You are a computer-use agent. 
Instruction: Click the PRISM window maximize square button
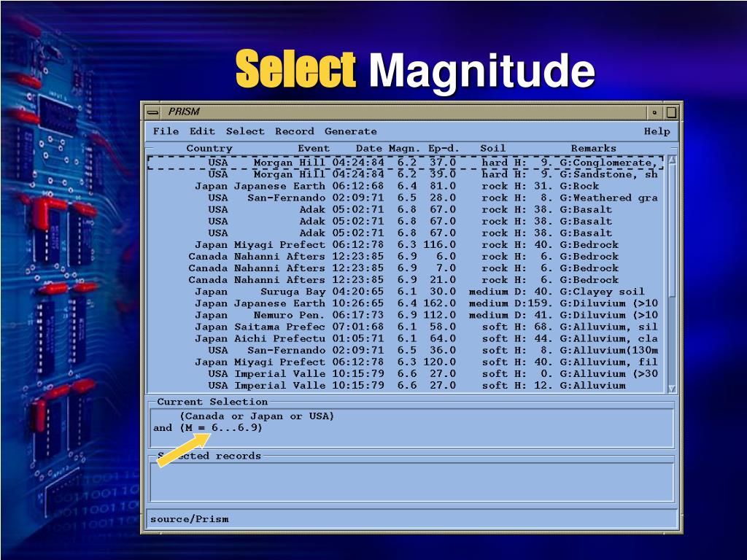coord(671,112)
